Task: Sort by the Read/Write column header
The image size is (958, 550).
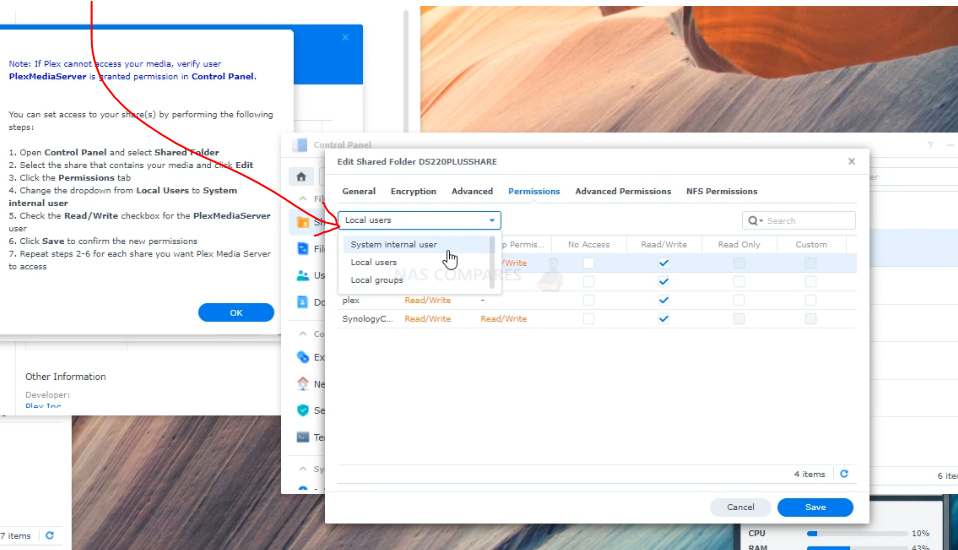Action: pos(664,244)
